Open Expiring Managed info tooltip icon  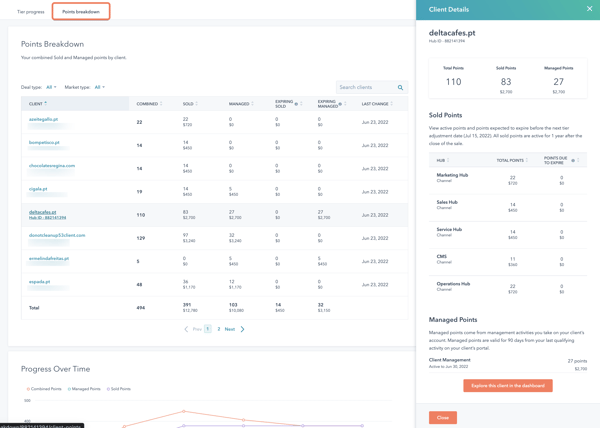(340, 104)
